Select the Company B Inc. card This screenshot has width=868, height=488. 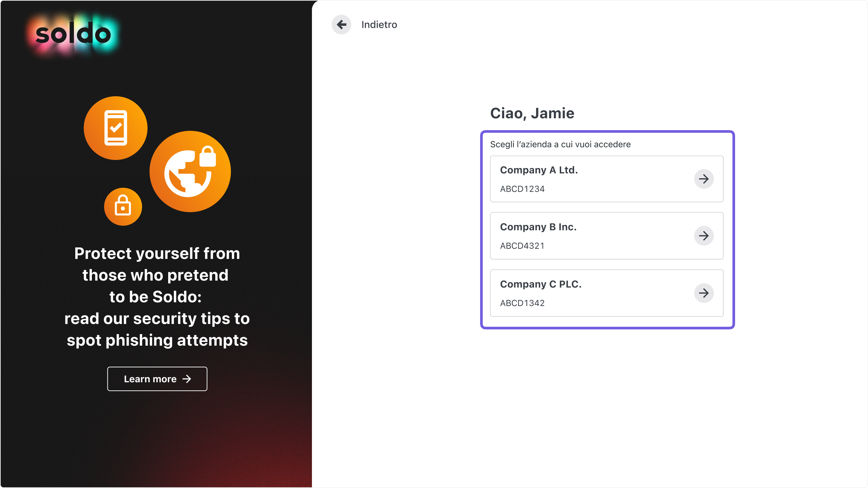(x=607, y=236)
